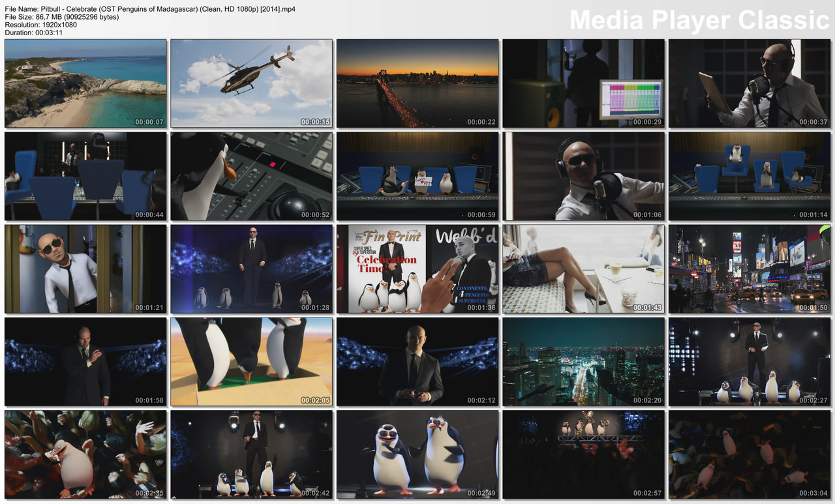View the Fin Print magazine cover frame
835x504 pixels.
[x=417, y=269]
